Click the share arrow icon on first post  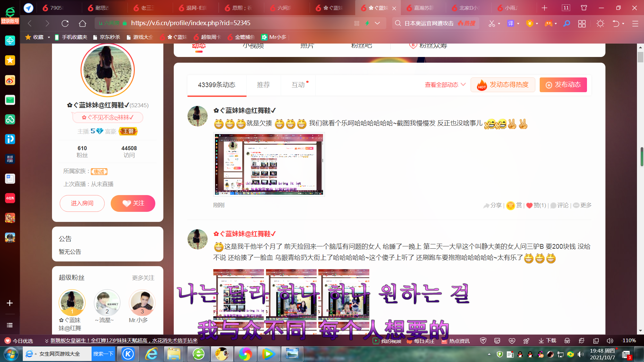(x=486, y=205)
